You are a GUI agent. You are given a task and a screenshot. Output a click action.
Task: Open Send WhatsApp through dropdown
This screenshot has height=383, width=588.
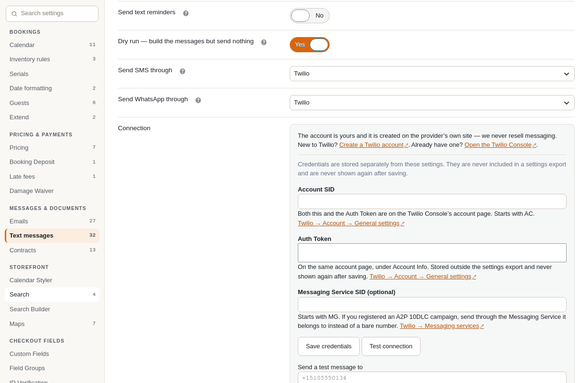pos(432,103)
